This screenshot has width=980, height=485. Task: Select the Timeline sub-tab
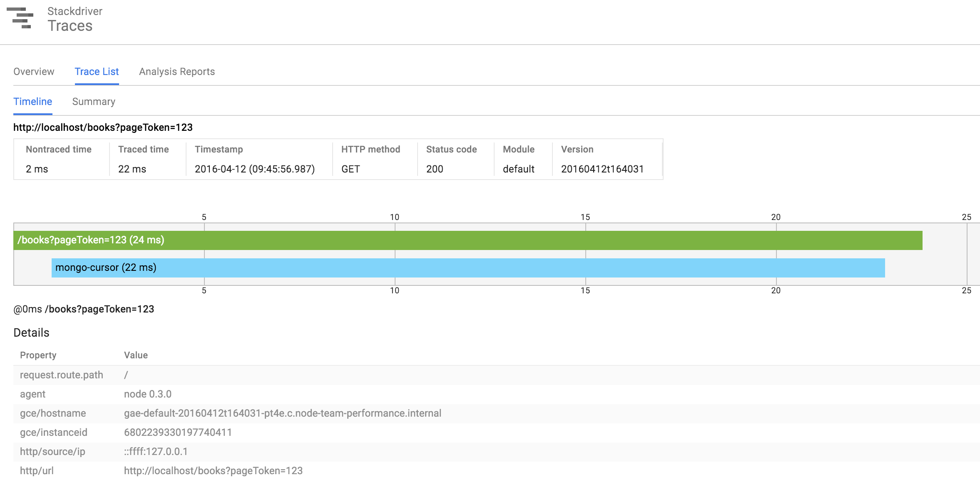(x=32, y=102)
